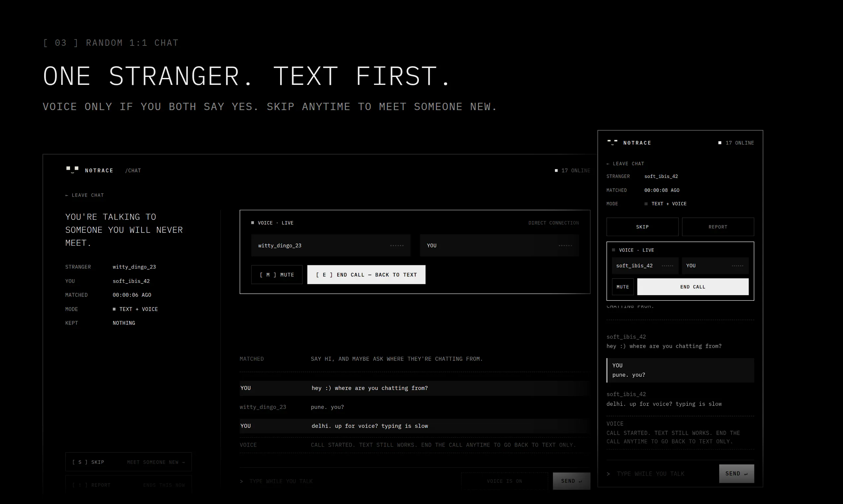Click Leave Chat in the mobile panel
Viewport: 843px width, 504px height.
pos(625,163)
